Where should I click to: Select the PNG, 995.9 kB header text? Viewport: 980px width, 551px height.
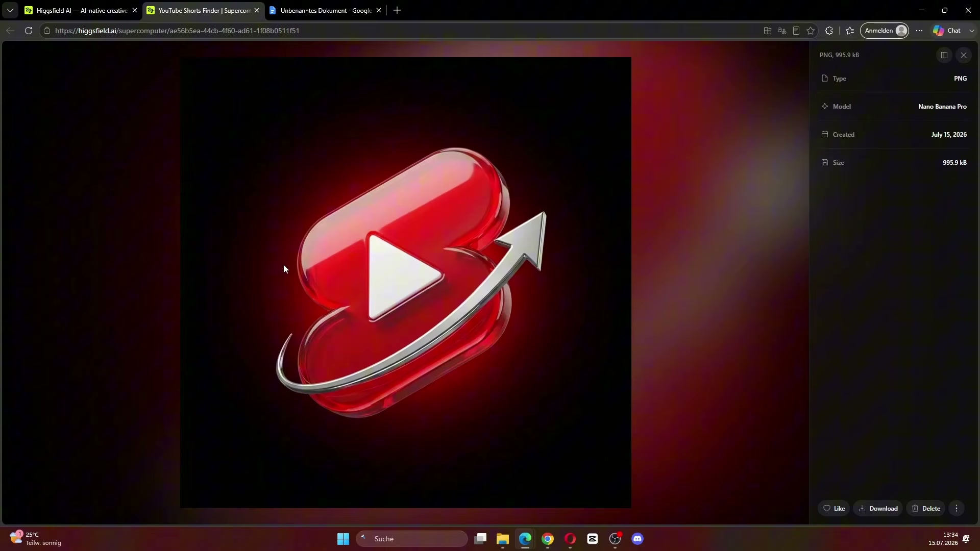pyautogui.click(x=839, y=55)
